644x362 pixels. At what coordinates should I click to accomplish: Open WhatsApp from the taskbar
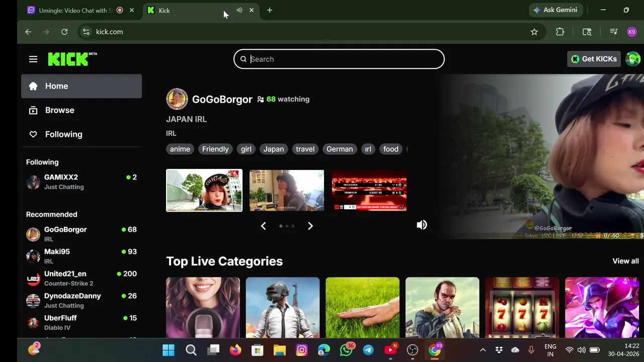pos(346,350)
